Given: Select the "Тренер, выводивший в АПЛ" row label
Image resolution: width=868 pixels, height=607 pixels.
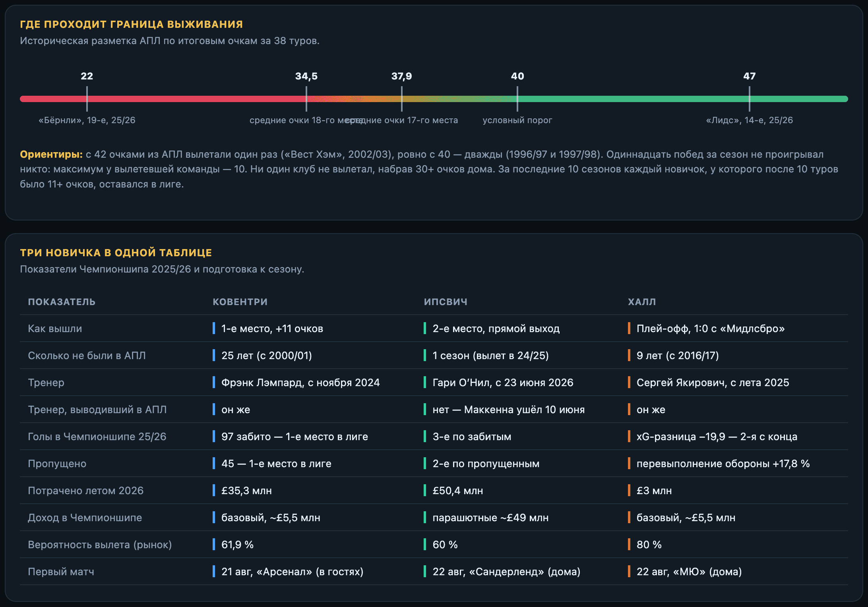Looking at the screenshot, I should tap(97, 410).
